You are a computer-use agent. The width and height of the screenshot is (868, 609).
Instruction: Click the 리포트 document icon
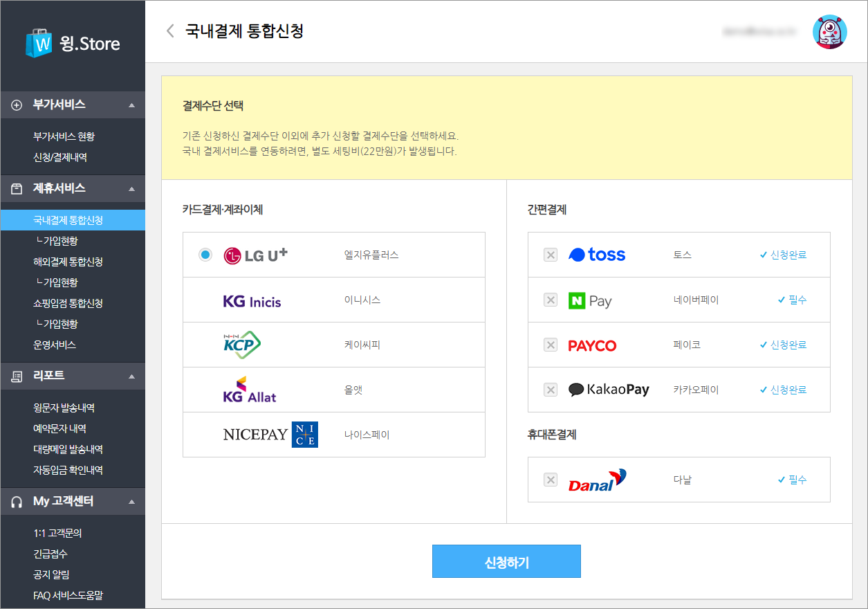point(17,376)
